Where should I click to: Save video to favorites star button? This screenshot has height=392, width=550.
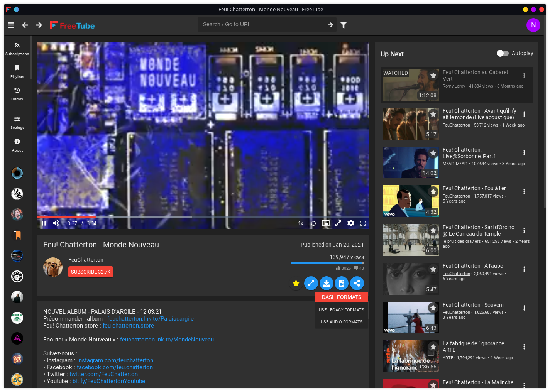296,283
